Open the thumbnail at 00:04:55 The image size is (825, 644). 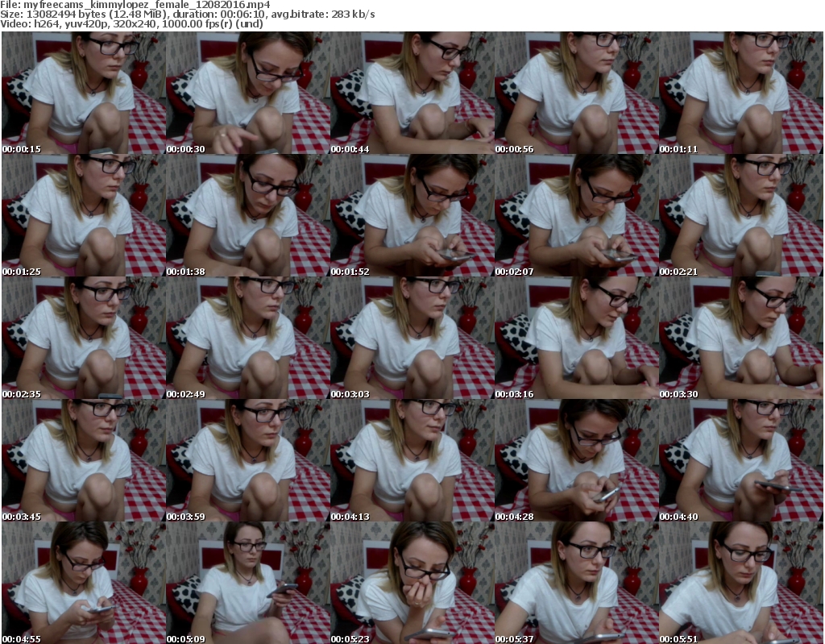point(84,583)
